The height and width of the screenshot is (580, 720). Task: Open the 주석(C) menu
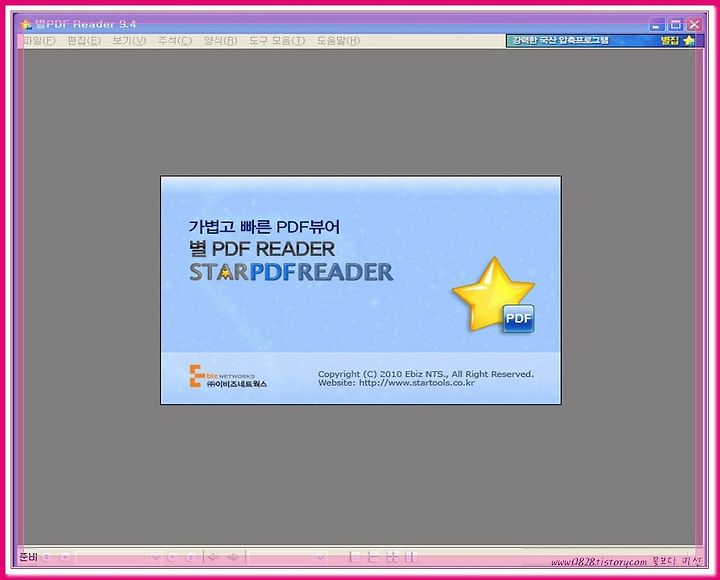tap(175, 41)
